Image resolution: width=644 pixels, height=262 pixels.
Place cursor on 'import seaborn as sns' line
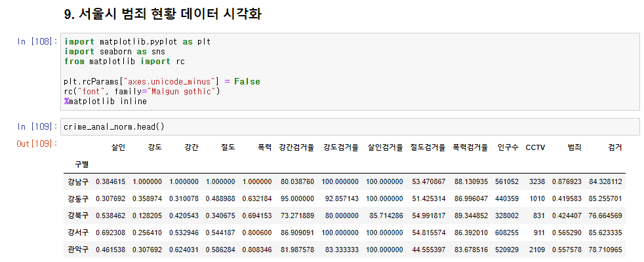pos(115,52)
